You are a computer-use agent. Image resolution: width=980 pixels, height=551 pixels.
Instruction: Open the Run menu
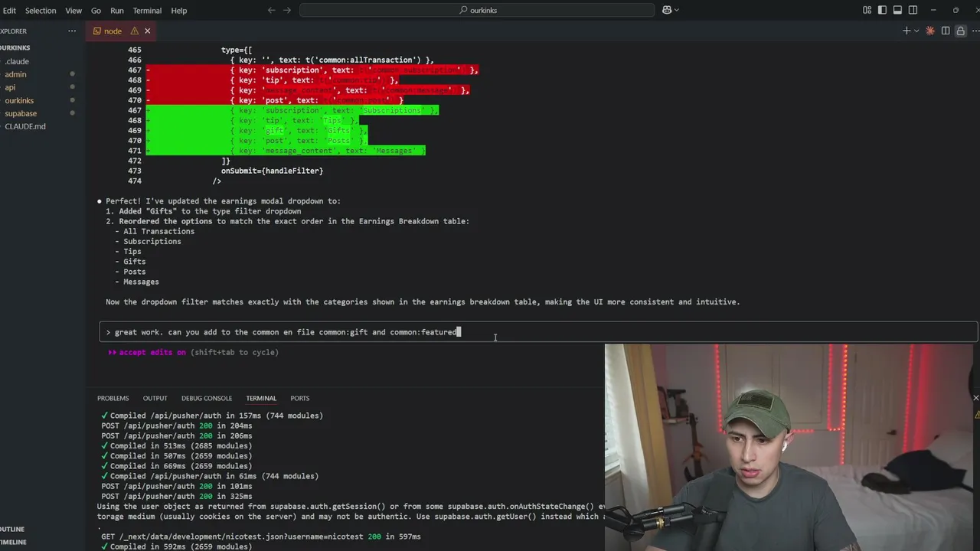(x=116, y=11)
